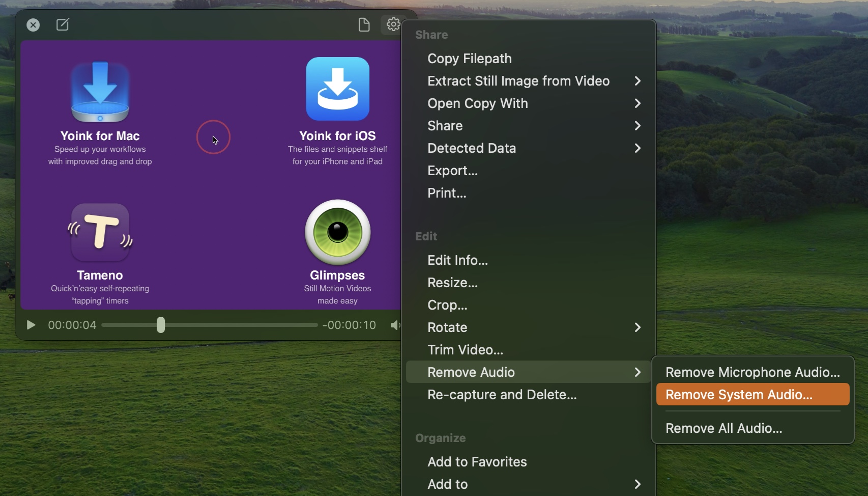Choose Resize… menu item

(529, 283)
